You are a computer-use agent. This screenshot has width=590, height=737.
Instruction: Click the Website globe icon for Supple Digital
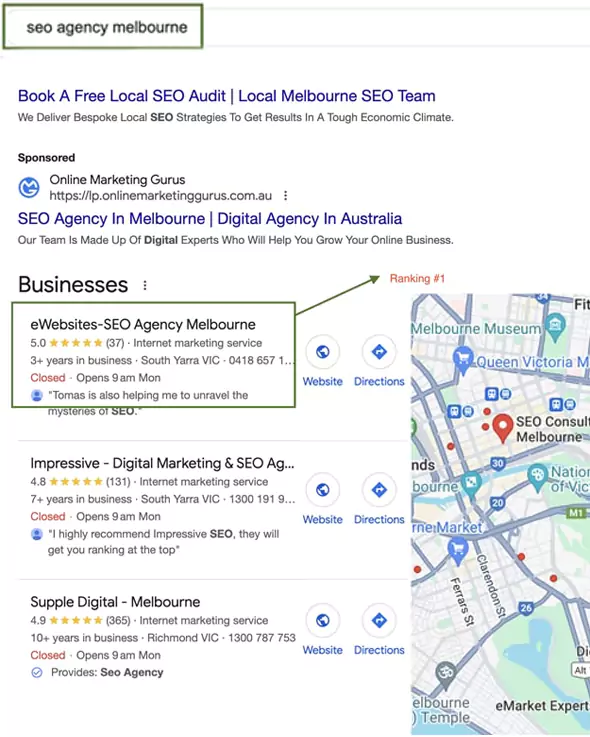323,620
